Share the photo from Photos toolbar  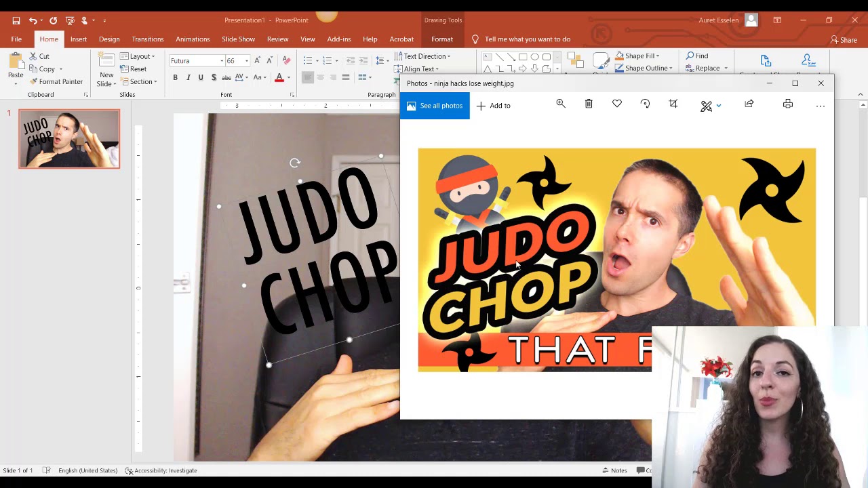pos(749,104)
